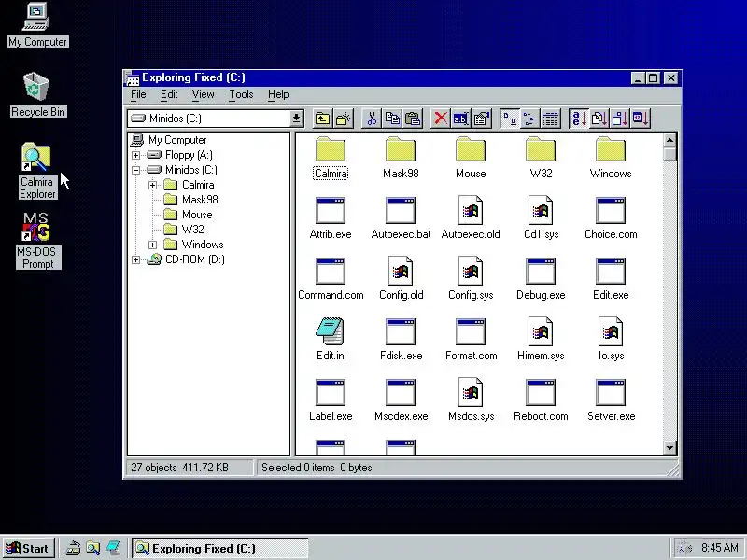Go up one folder level
The height and width of the screenshot is (560, 747).
(x=322, y=119)
